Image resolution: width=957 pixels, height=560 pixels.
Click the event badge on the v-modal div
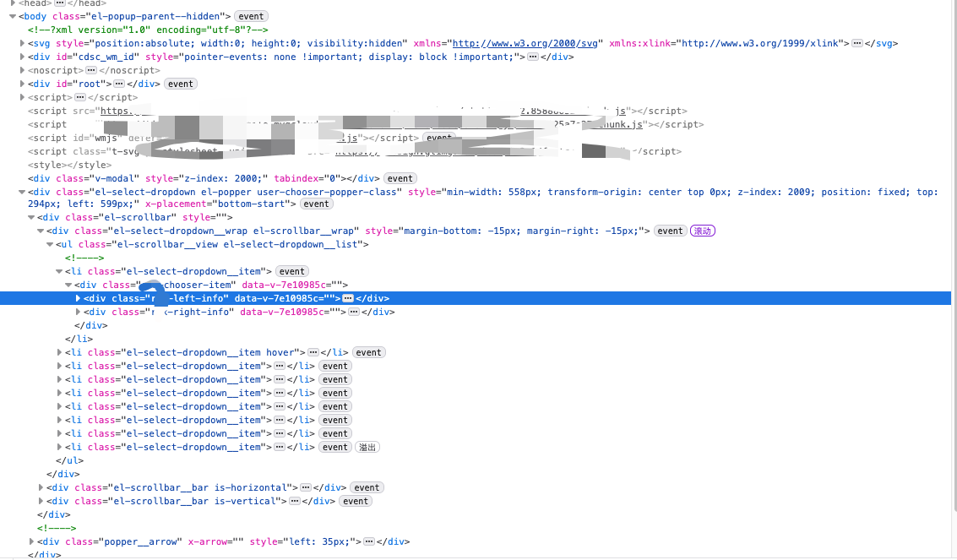click(x=400, y=178)
